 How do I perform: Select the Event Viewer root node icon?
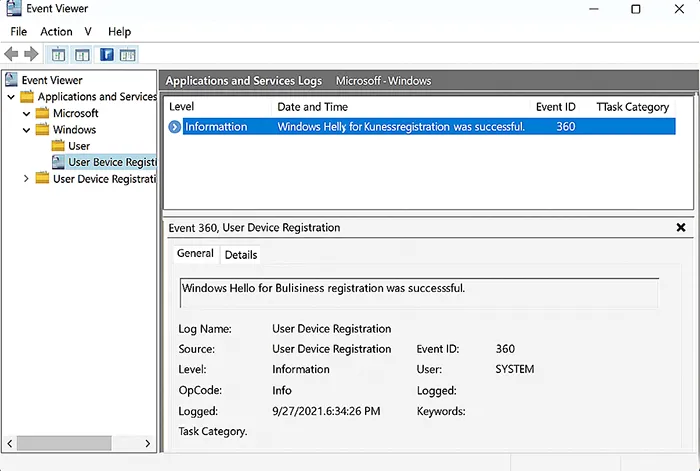tap(11, 80)
